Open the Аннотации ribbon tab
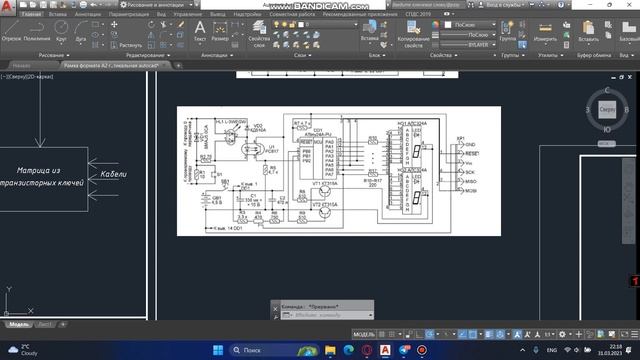The width and height of the screenshot is (640, 360). tap(88, 14)
